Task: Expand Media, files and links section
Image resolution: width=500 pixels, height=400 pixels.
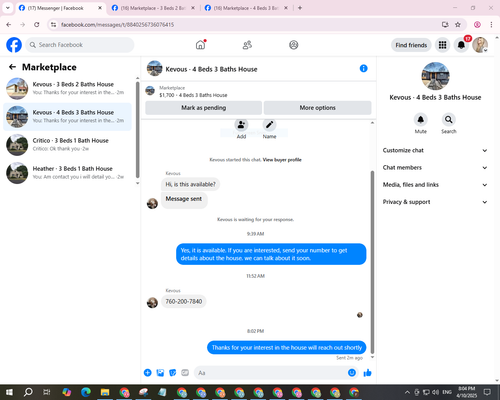Action: click(x=435, y=185)
